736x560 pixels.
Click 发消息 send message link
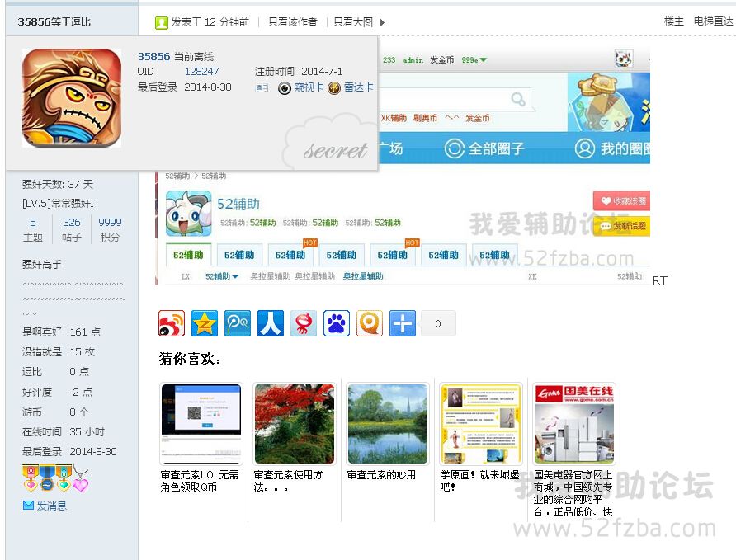pos(52,506)
